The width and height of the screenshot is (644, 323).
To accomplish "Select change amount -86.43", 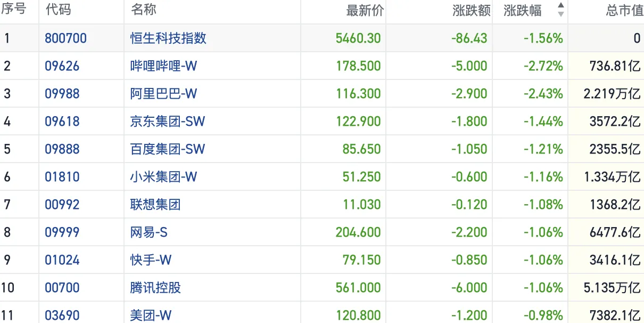I will tap(469, 38).
